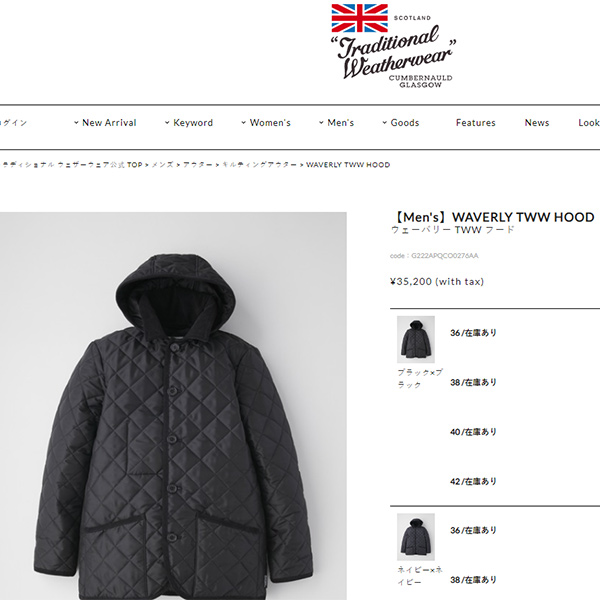Viewport: 600px width, 600px height.
Task: Choose size 36 in navy
Action: (473, 530)
